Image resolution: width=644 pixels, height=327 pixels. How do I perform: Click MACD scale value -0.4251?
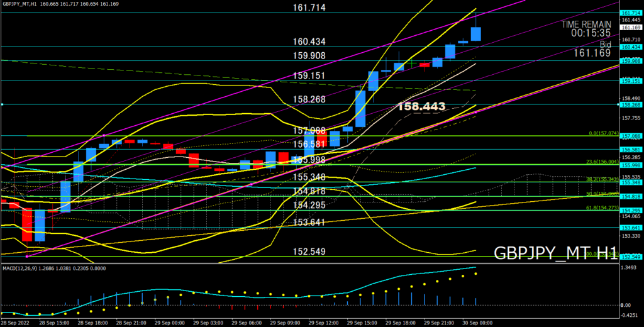(x=630, y=316)
